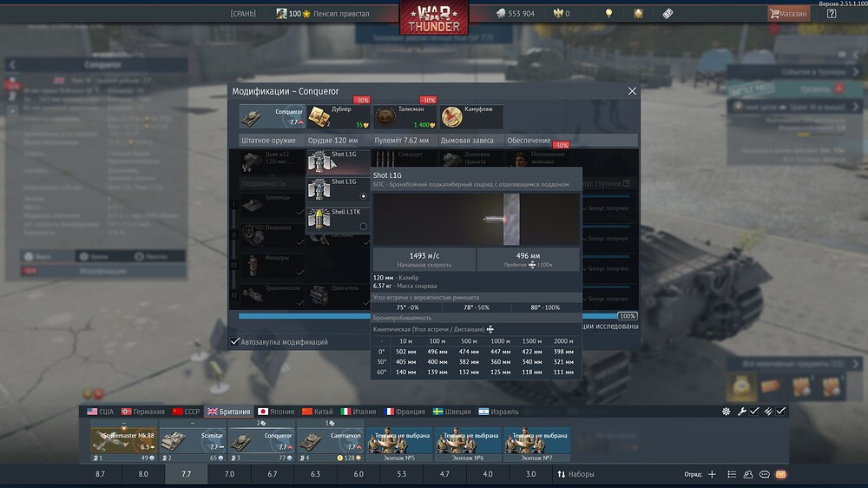Viewport: 868px width, 488px height.
Task: Click the Гусеницы tracks modification
Action: point(273,204)
